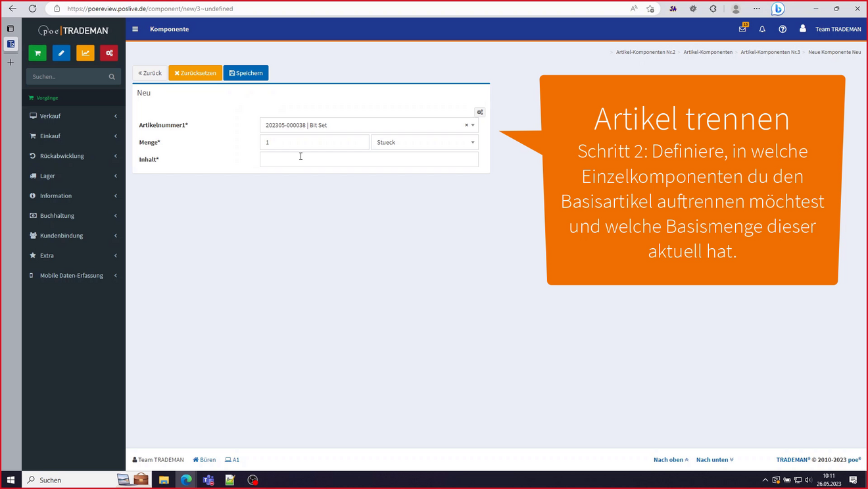This screenshot has height=489, width=868.
Task: Open the Bing chat sidebar icon
Action: tap(778, 9)
